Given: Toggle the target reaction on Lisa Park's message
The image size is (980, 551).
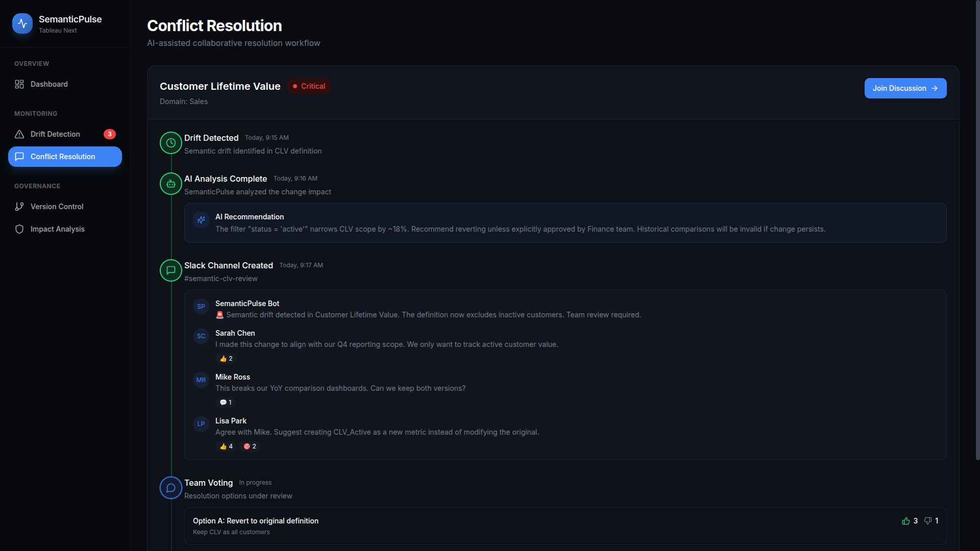Looking at the screenshot, I should point(250,446).
